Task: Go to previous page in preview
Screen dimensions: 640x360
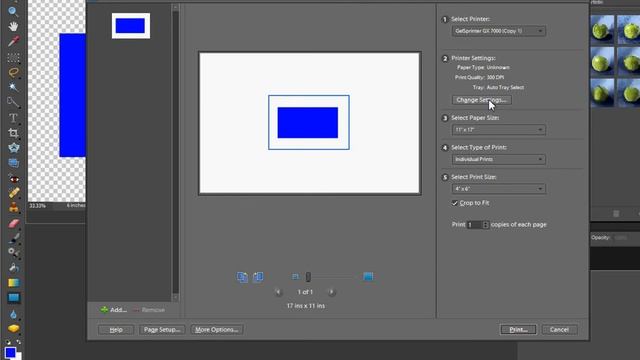Action: tap(278, 292)
